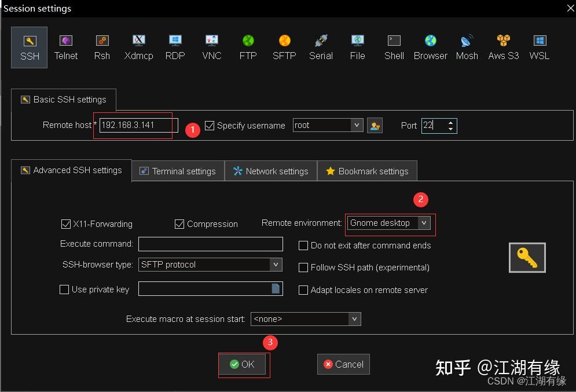
Task: Choose the Shell session type
Action: [x=394, y=47]
